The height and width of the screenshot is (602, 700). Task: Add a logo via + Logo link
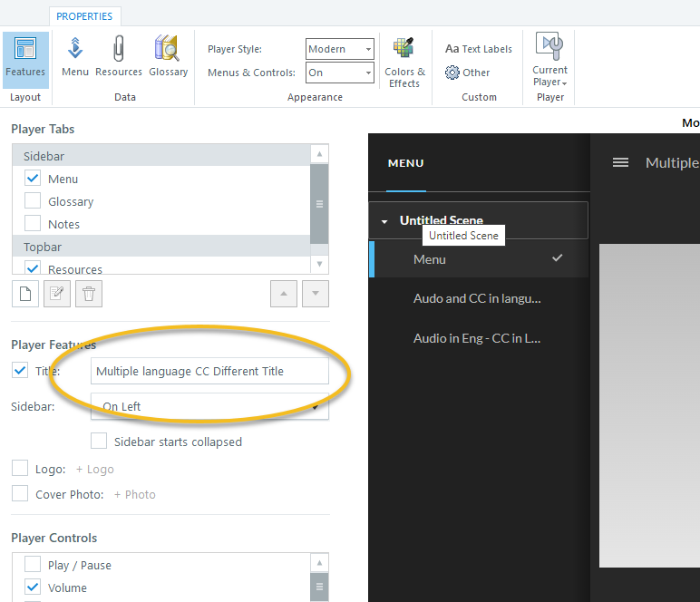click(x=94, y=470)
